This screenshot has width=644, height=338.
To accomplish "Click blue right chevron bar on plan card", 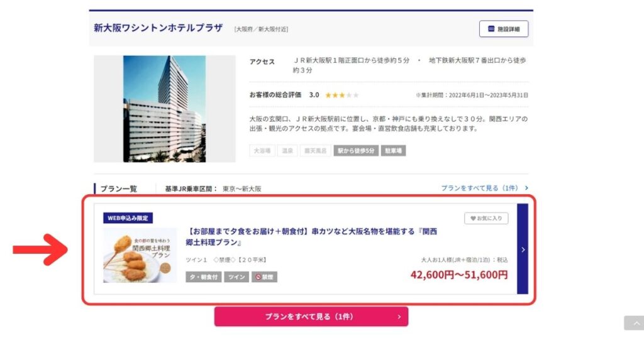I will click(523, 249).
